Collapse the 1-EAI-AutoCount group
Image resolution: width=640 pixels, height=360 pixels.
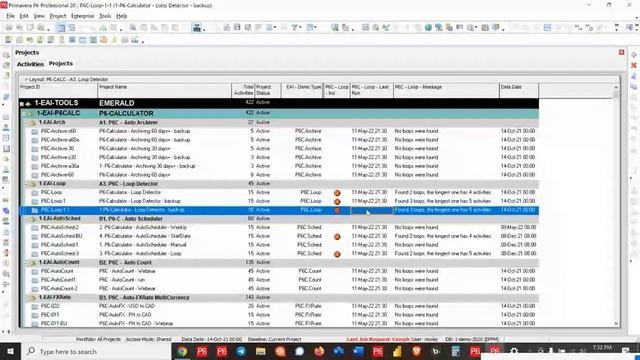coord(27,262)
